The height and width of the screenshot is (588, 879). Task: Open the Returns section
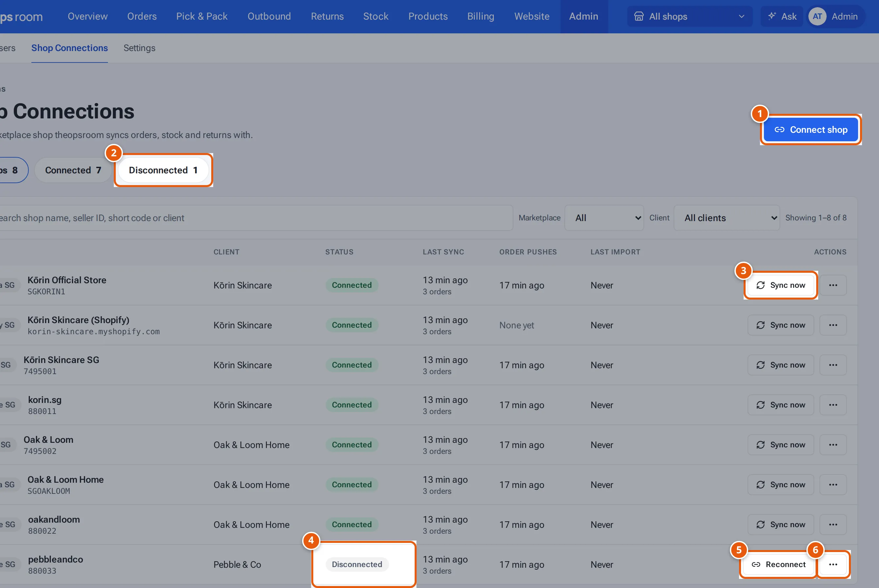pos(327,16)
